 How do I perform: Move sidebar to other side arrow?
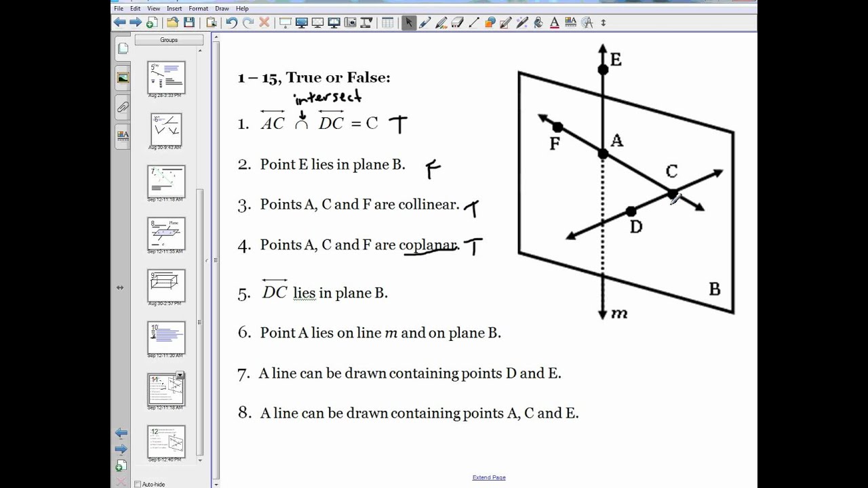point(120,287)
